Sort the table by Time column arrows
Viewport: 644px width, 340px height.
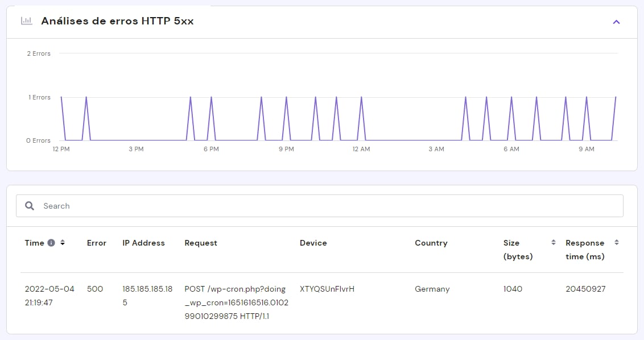point(63,243)
